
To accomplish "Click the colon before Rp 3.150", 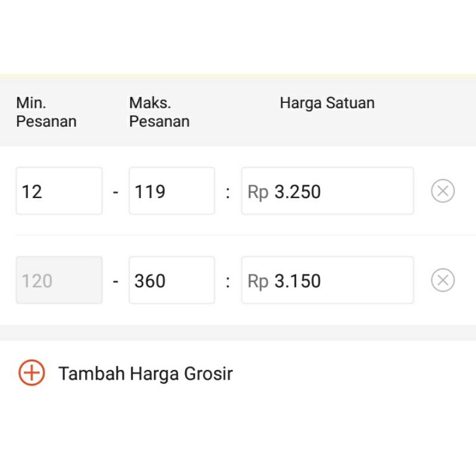I will (228, 282).
